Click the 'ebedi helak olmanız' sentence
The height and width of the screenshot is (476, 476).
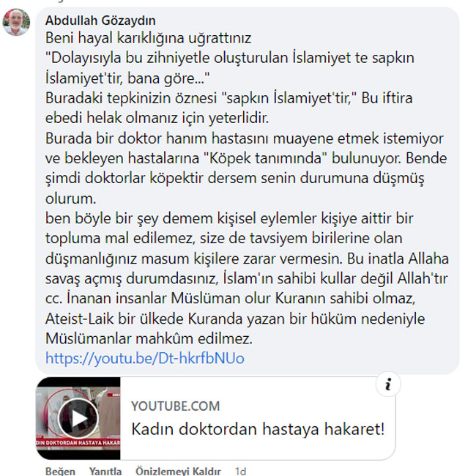pos(157,118)
